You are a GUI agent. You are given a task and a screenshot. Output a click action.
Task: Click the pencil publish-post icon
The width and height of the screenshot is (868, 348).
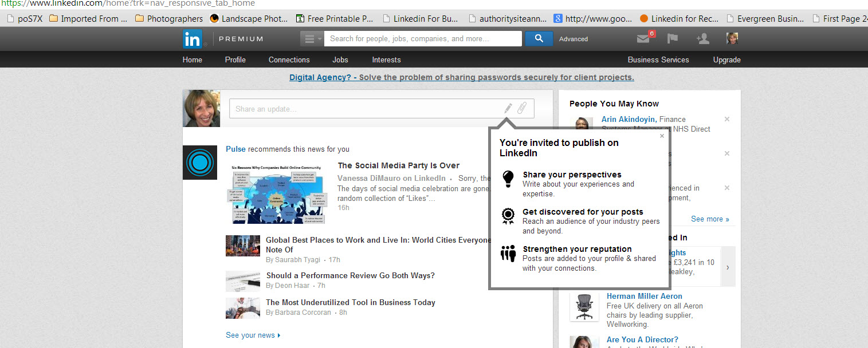pyautogui.click(x=508, y=108)
